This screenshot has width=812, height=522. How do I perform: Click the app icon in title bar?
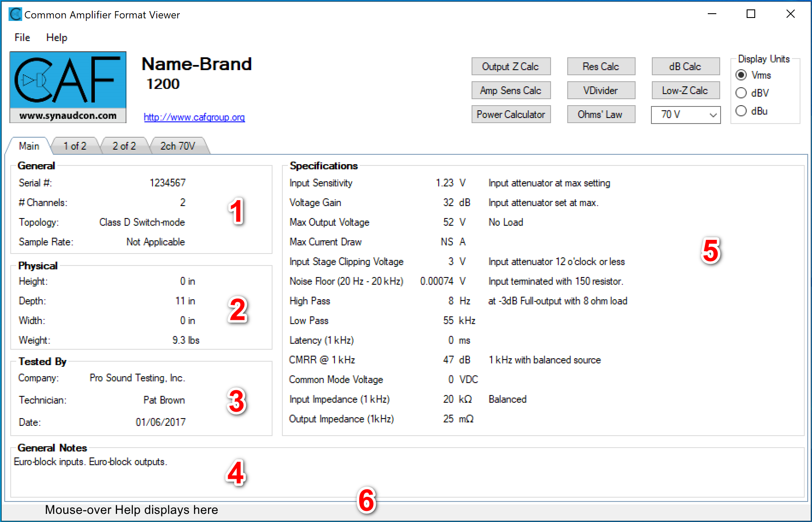coord(15,15)
